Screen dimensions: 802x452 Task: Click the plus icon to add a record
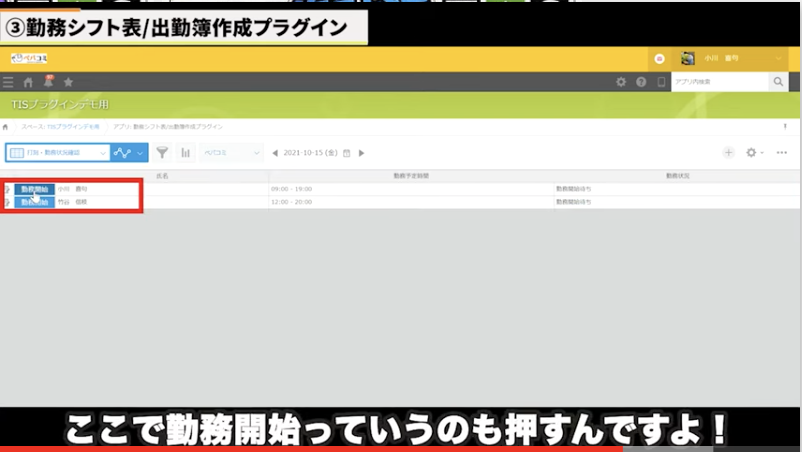pyautogui.click(x=728, y=153)
